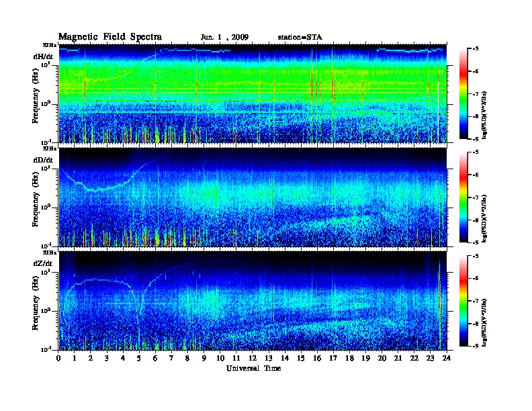532x411 pixels.
Task: Click the "3" hour tick label
Action: (x=107, y=359)
